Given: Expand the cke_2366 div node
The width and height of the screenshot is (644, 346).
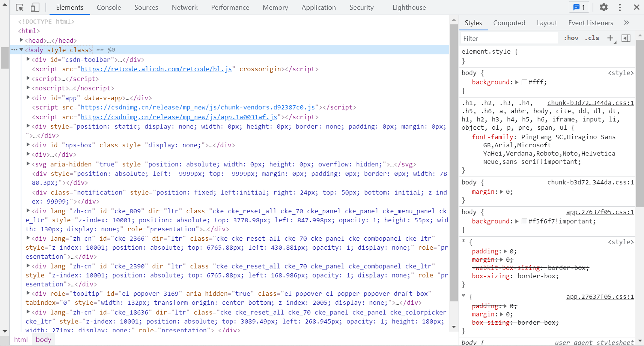Looking at the screenshot, I should 28,238.
